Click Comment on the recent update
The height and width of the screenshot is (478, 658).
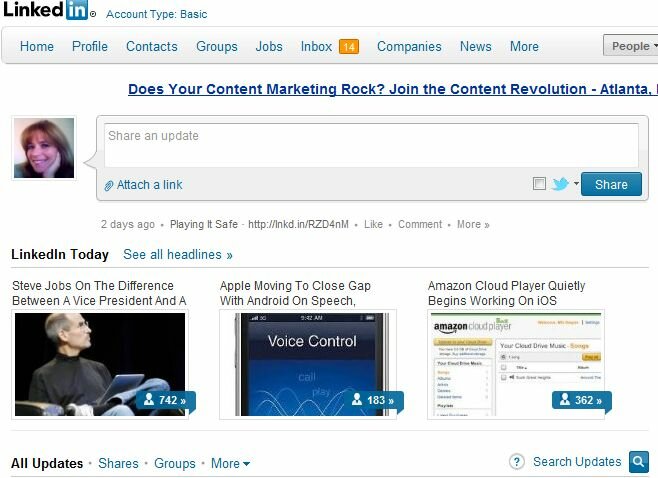click(x=420, y=225)
